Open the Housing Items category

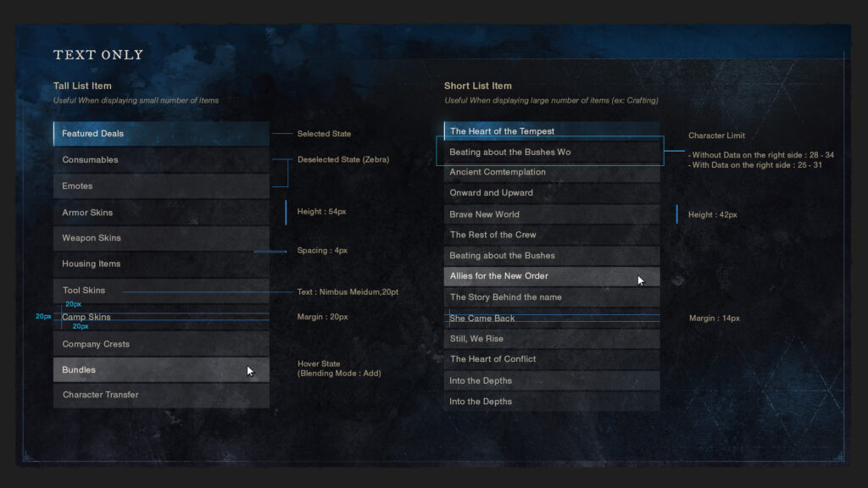pyautogui.click(x=161, y=264)
